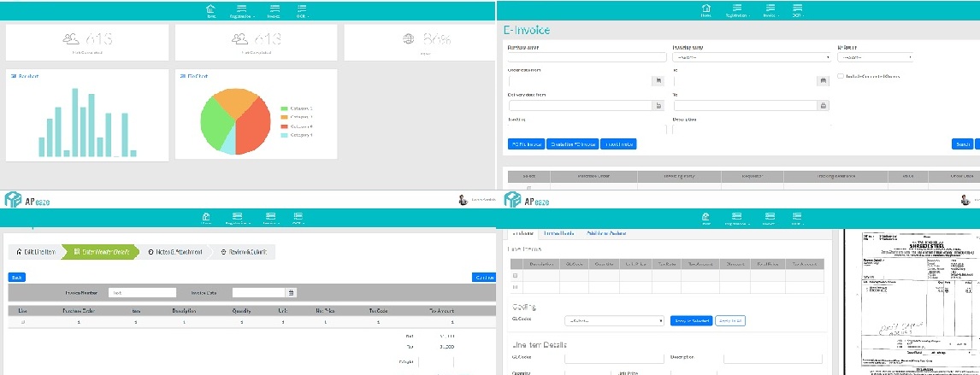Click the Upload Invoice button
The height and width of the screenshot is (375, 980).
619,144
